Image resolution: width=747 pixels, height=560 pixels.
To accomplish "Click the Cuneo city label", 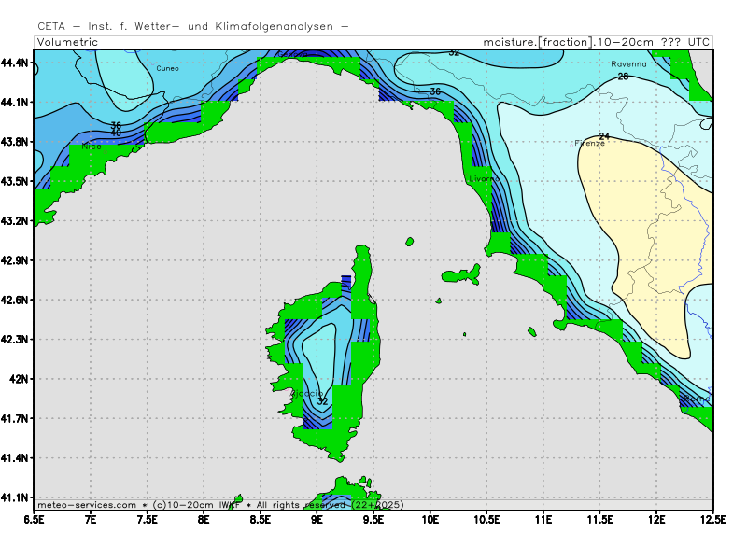I will click(x=167, y=68).
